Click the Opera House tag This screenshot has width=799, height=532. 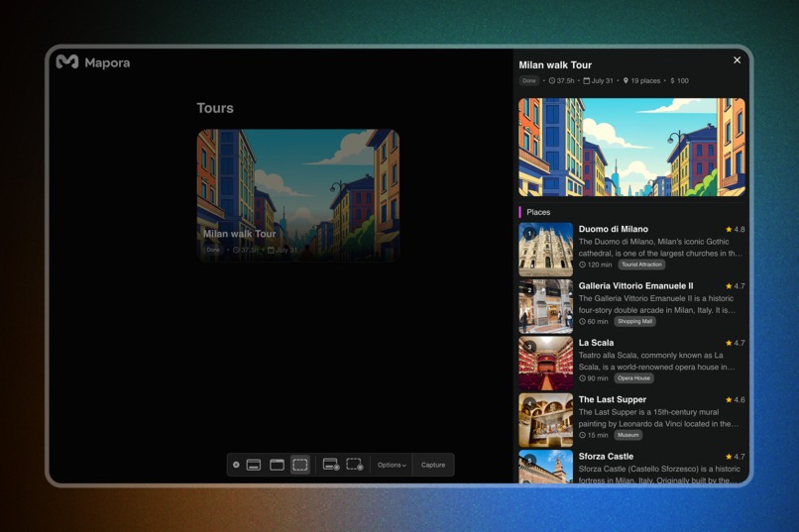[633, 378]
